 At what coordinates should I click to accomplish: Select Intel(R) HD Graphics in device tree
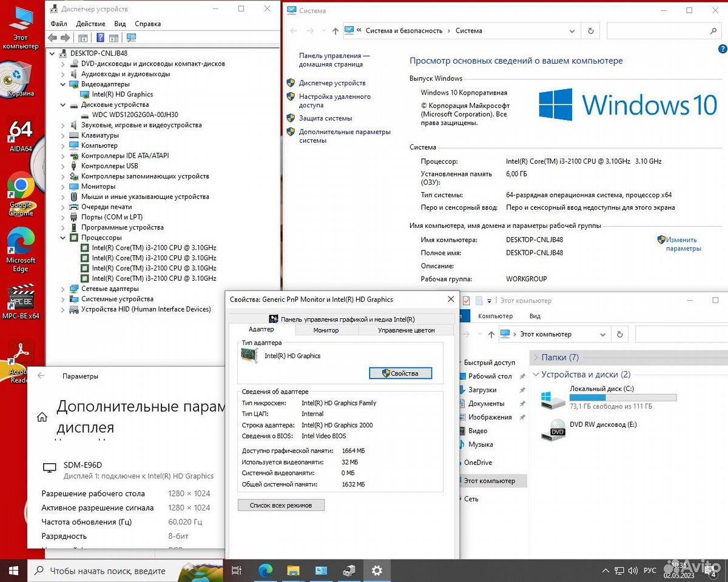click(122, 95)
